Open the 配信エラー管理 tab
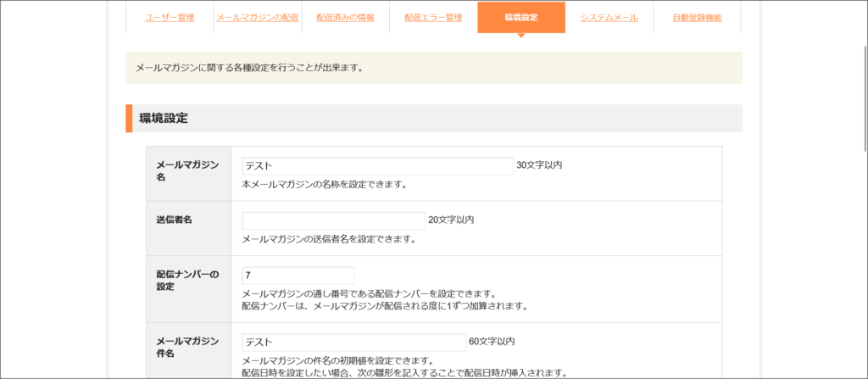 pos(433,17)
